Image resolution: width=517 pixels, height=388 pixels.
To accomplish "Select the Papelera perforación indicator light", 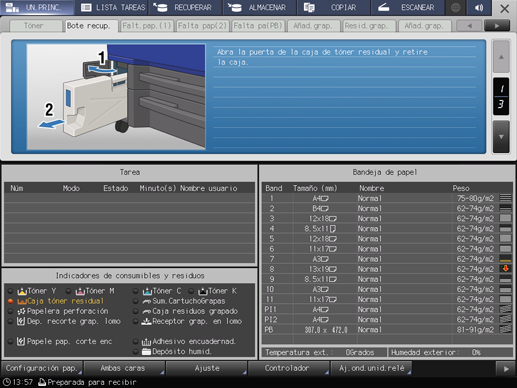I will click(11, 311).
